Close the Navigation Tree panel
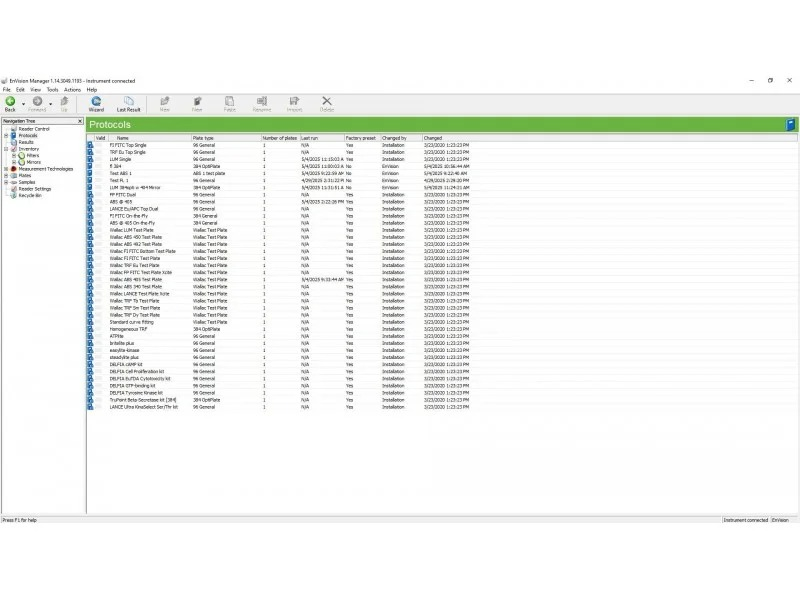 click(x=80, y=120)
